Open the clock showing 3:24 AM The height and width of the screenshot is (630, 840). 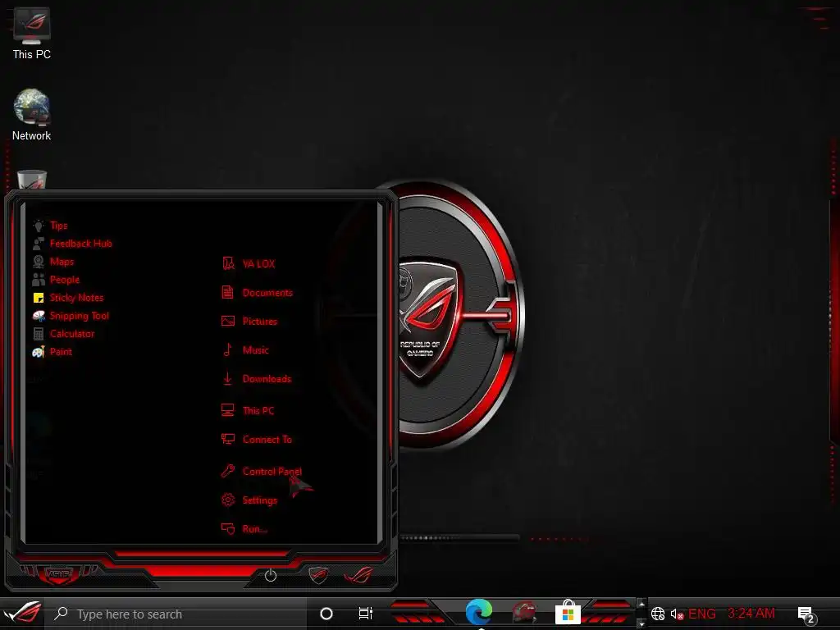(x=751, y=614)
